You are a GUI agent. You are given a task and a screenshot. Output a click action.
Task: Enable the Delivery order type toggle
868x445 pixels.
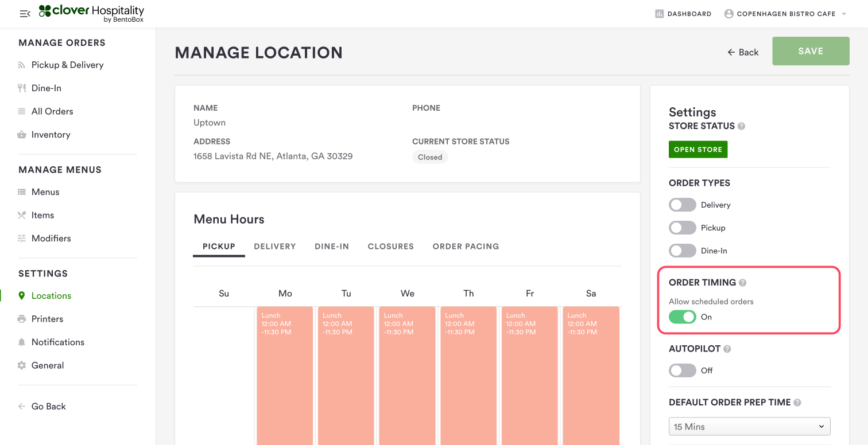coord(682,205)
